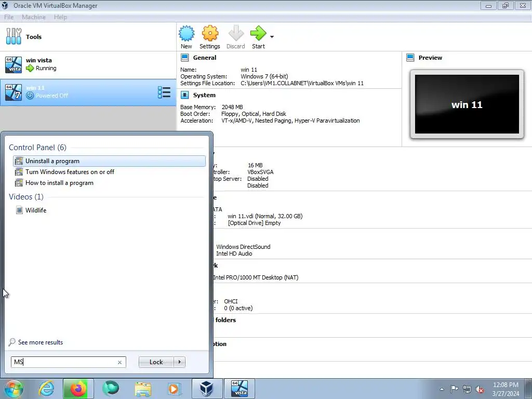
Task: Click the Base Memory 2048 MB value
Action: [232, 107]
